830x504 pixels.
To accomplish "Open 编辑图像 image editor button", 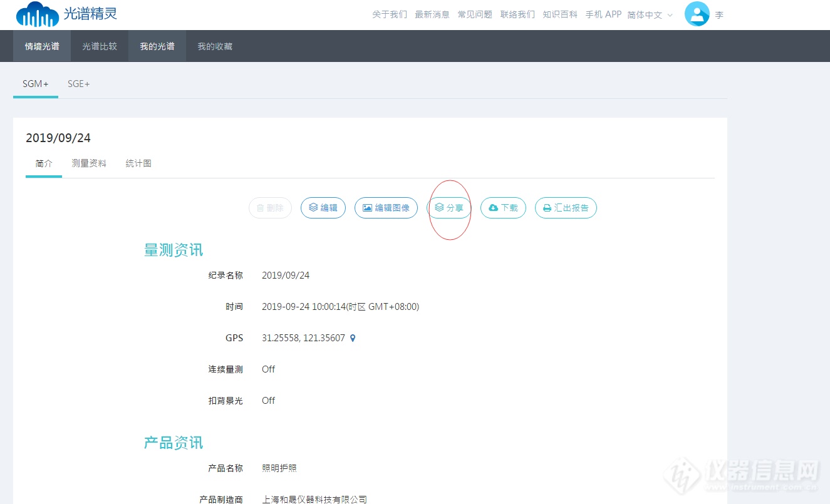I will (x=386, y=208).
